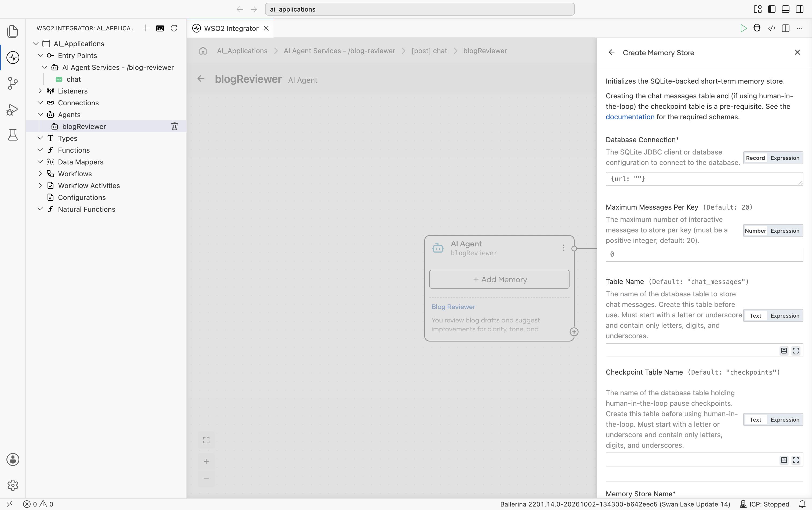Viewport: 812px width, 510px height.
Task: Select Record mode for Database Connection
Action: point(755,158)
